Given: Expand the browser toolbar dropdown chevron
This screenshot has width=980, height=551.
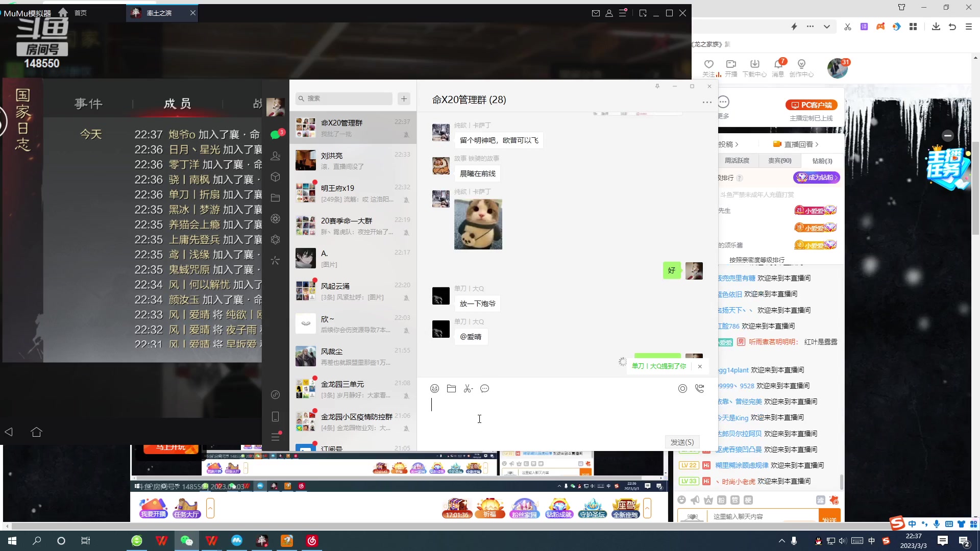Looking at the screenshot, I should point(827,27).
